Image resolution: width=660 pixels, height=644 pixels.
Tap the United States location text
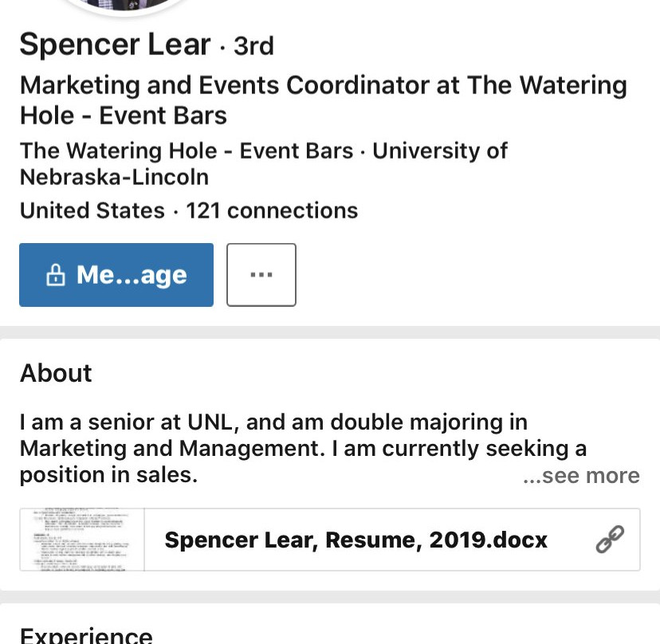pyautogui.click(x=92, y=210)
